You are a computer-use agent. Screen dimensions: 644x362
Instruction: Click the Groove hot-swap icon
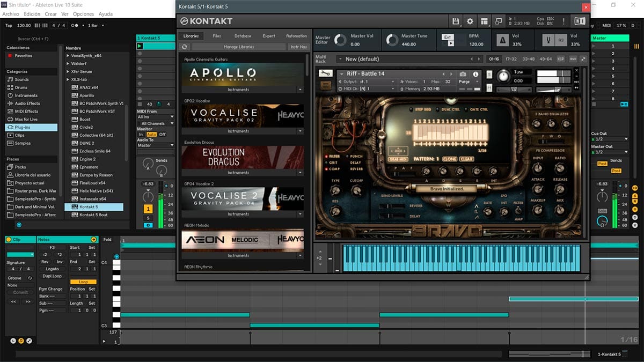coord(30,278)
